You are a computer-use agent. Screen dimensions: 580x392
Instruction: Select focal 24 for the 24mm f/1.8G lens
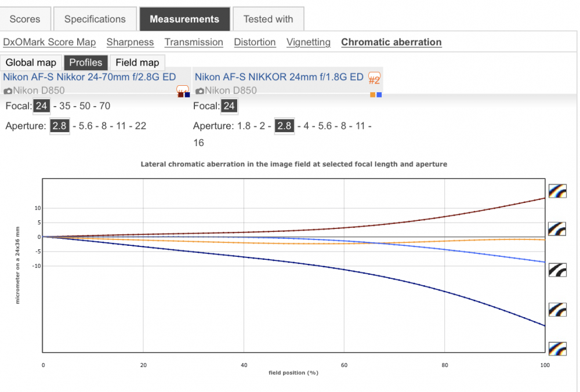click(229, 106)
